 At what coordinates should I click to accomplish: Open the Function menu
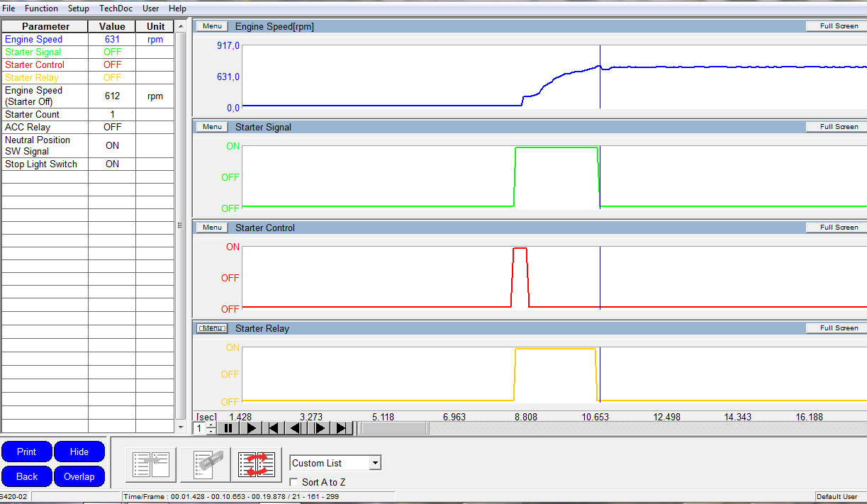[x=41, y=9]
